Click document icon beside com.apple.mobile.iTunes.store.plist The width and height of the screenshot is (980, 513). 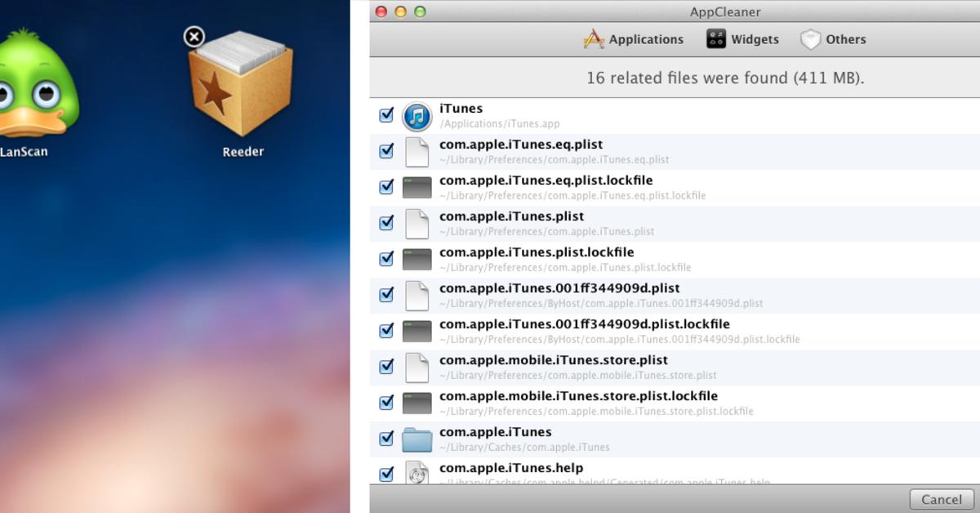coord(416,368)
